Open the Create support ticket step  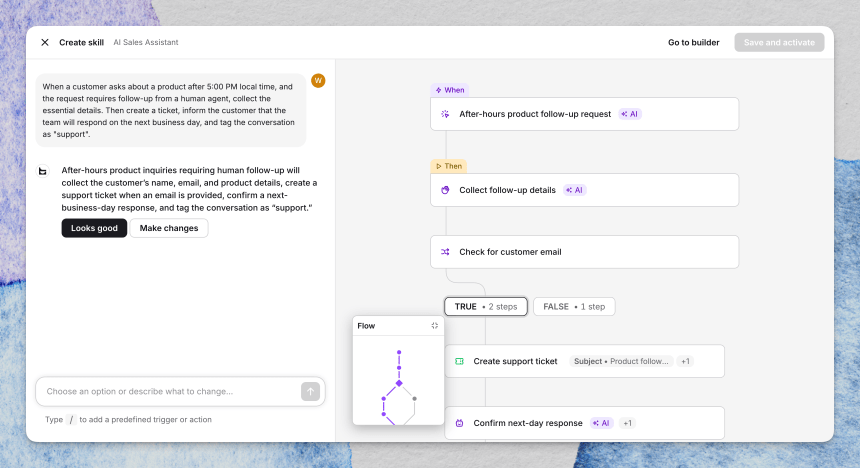[x=585, y=361]
